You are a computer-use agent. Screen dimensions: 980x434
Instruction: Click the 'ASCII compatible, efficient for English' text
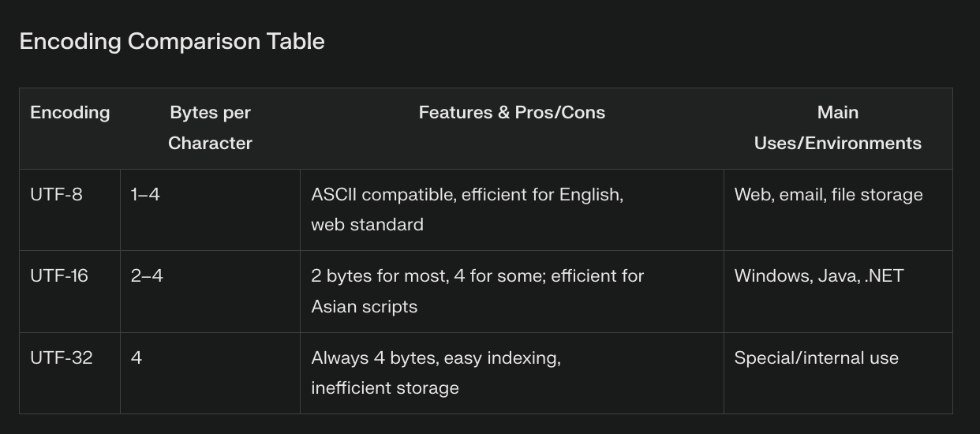tap(467, 194)
